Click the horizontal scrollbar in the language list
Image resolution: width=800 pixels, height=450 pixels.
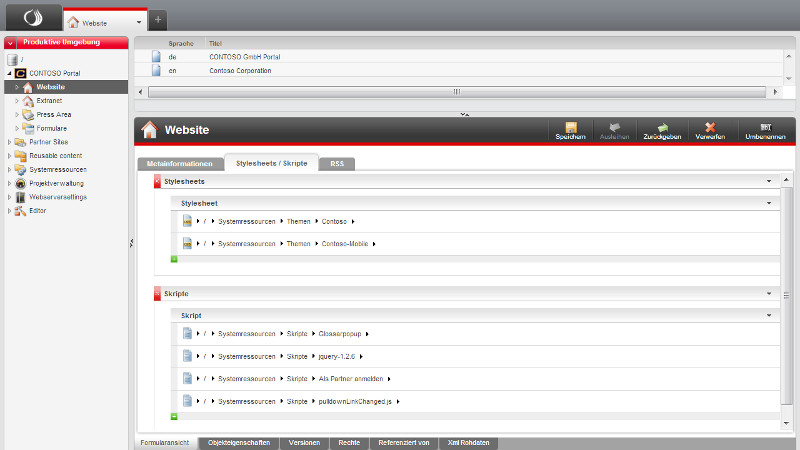455,91
